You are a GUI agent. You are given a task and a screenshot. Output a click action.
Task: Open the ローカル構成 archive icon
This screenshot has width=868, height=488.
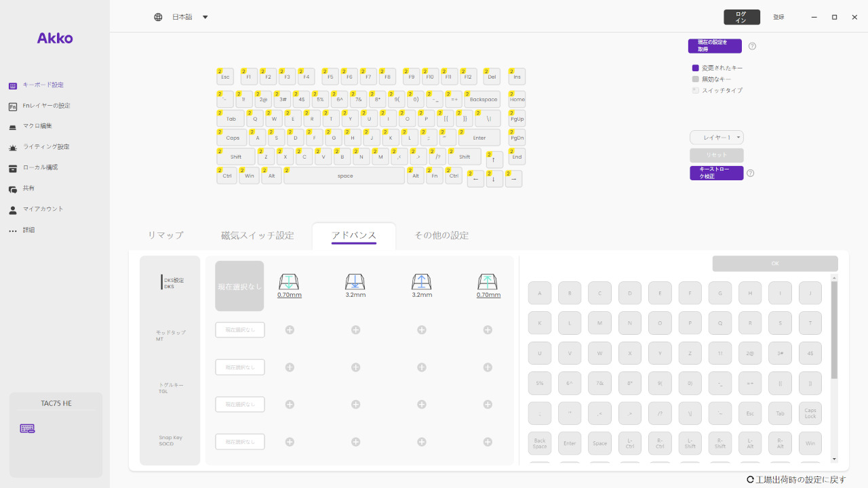[x=13, y=168]
